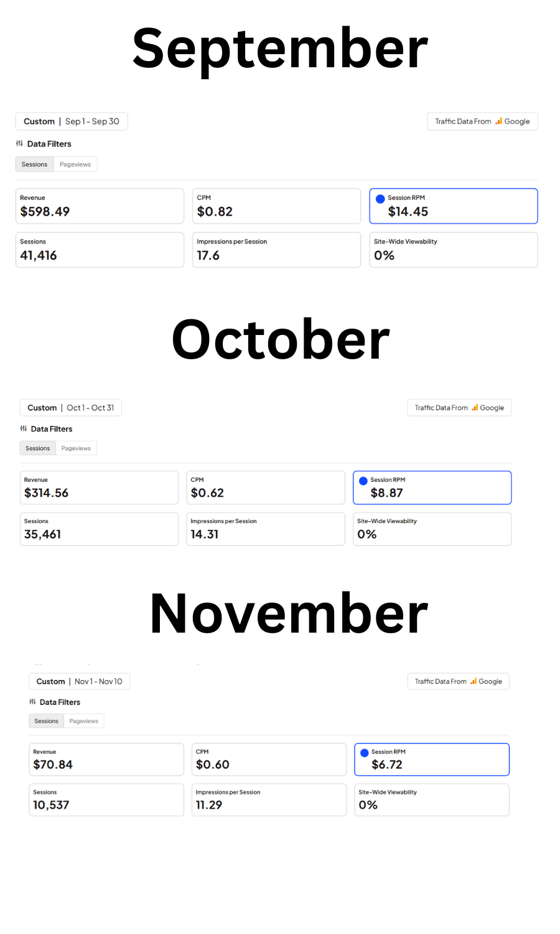Select the September Revenue $598.49 card
Screen dimensions: 560x934
click(x=100, y=206)
